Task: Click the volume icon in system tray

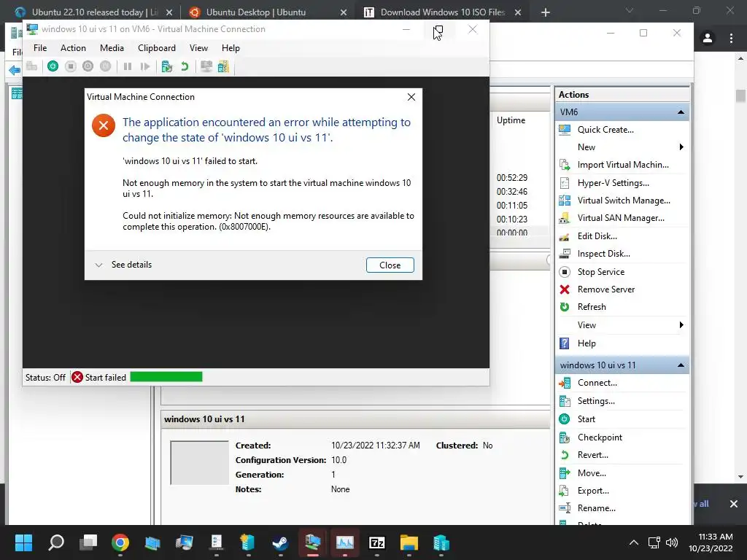Action: (672, 542)
